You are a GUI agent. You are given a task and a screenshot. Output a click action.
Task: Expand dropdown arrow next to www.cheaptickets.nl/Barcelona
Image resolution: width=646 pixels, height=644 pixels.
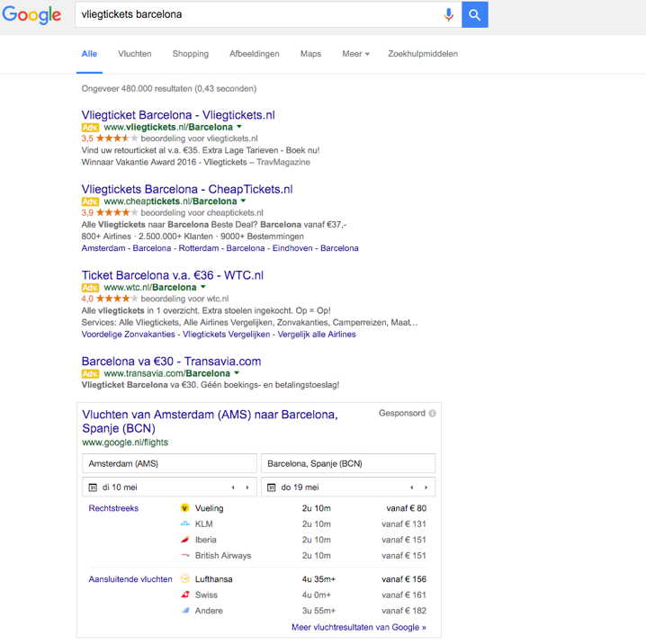243,201
